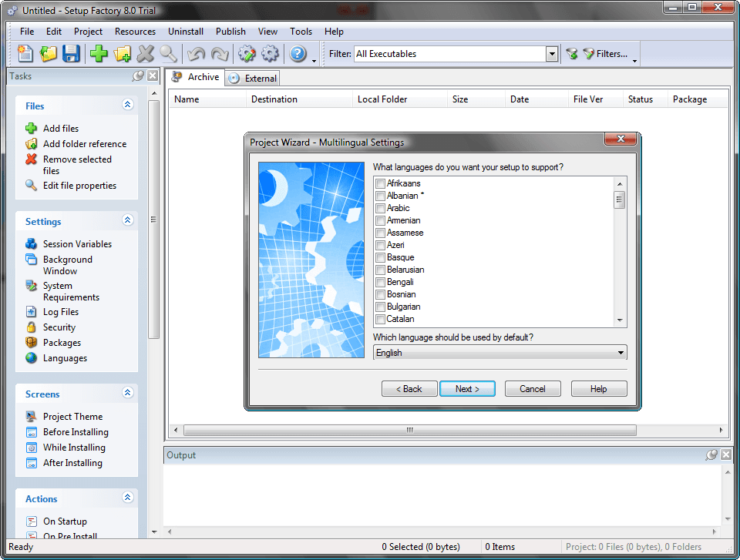740x560 pixels.
Task: Click the Build gear toolbar icon
Action: [x=270, y=54]
